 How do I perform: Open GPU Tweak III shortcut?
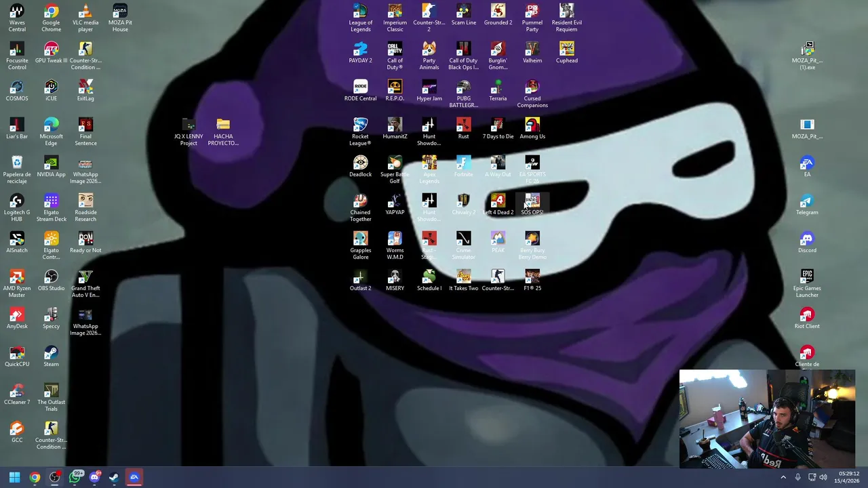52,52
